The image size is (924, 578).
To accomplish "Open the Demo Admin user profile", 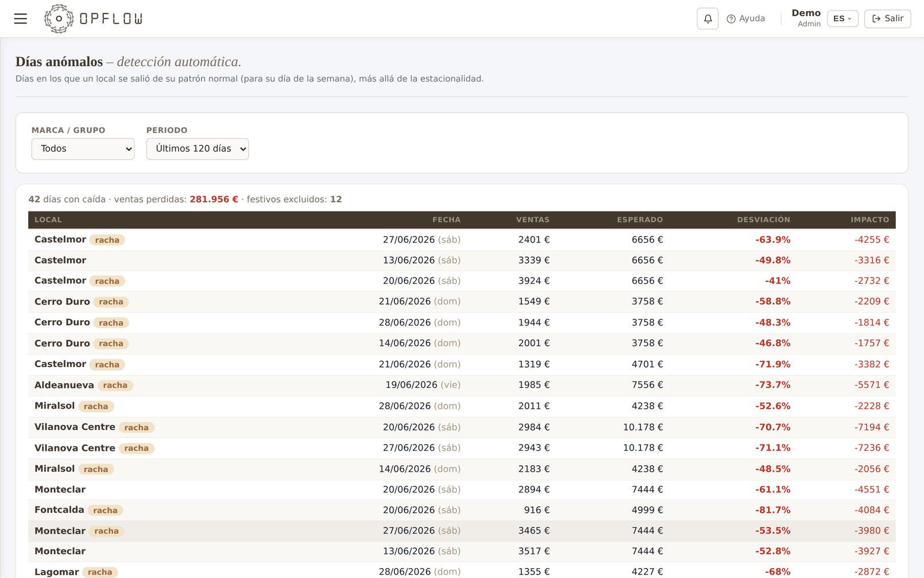I will [x=806, y=18].
